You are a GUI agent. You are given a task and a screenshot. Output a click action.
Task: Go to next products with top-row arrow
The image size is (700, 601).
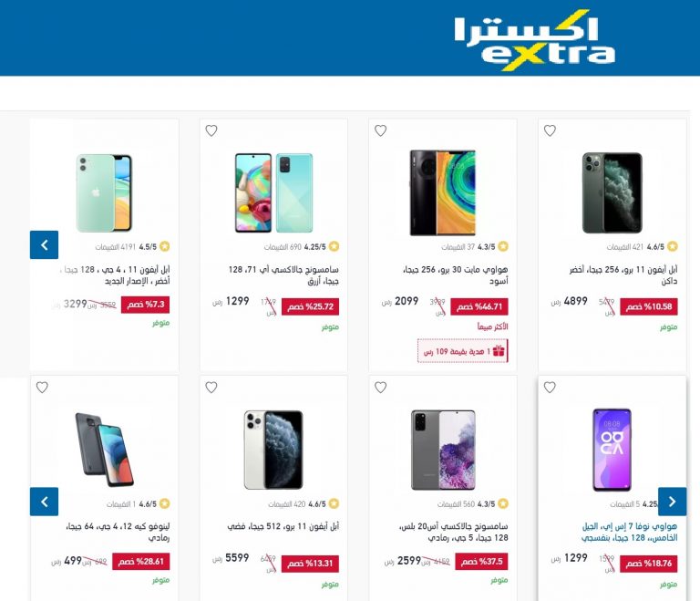pyautogui.click(x=44, y=244)
